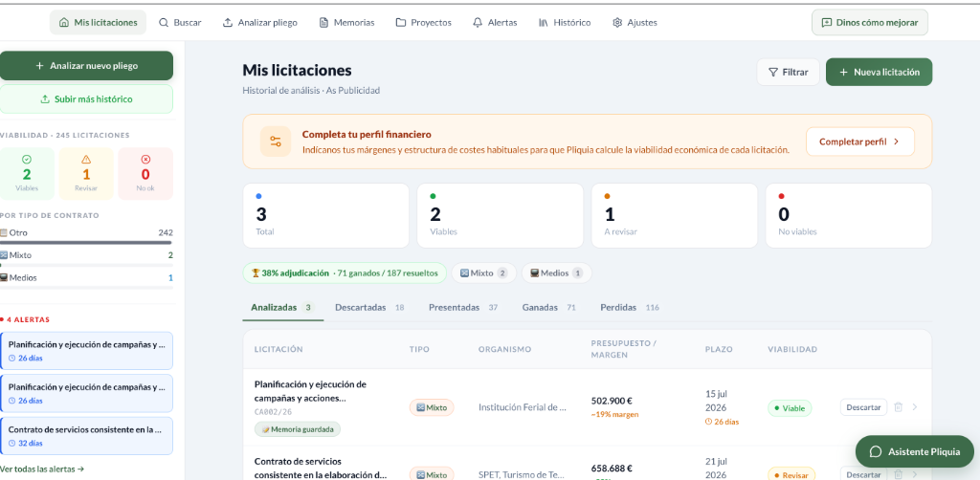Click the Memoria guardada badge

click(x=298, y=429)
